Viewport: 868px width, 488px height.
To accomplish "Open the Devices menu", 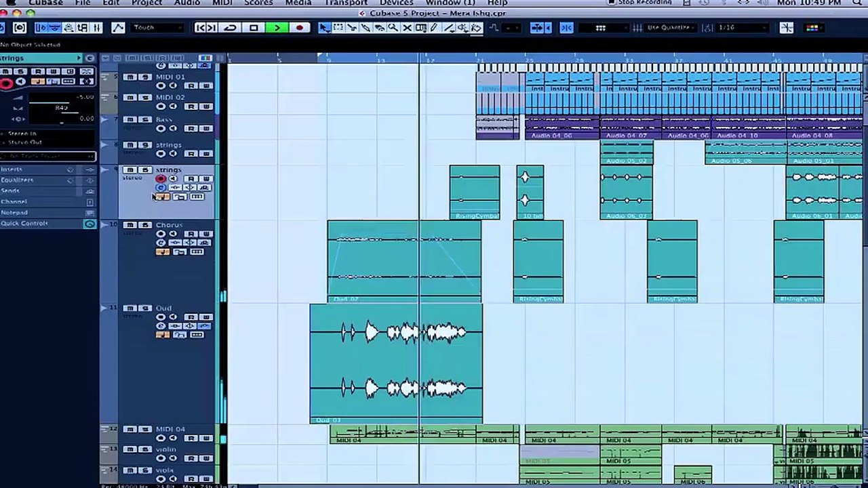I will (x=396, y=3).
